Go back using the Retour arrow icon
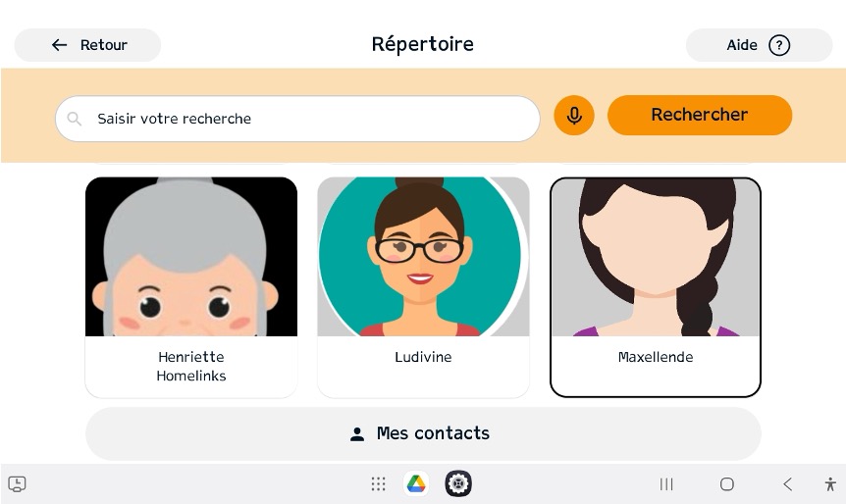 coord(59,45)
